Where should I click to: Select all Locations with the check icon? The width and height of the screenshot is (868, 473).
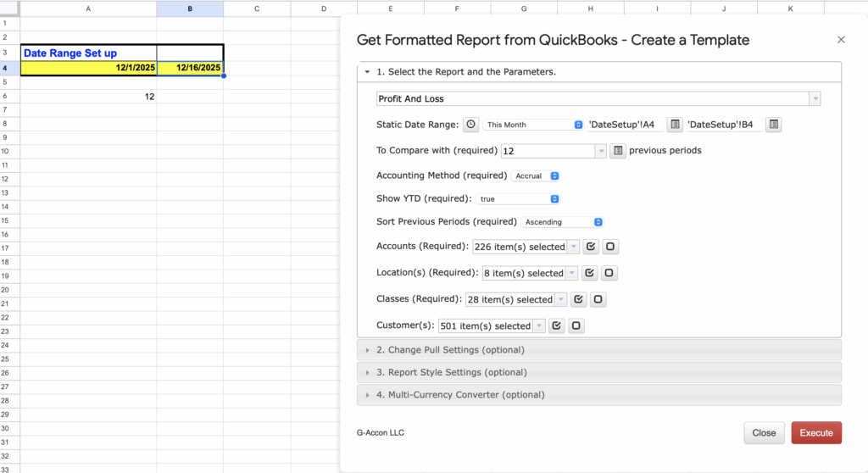pyautogui.click(x=590, y=273)
